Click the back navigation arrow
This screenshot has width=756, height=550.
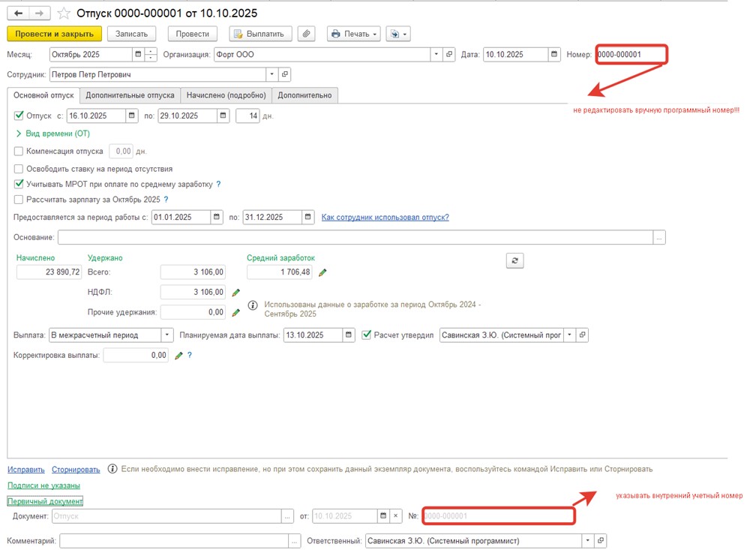[x=18, y=14]
